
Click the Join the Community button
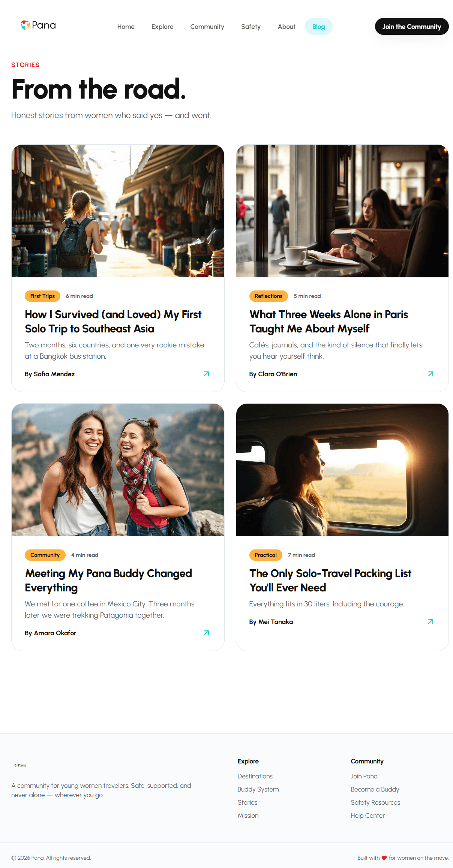point(412,27)
